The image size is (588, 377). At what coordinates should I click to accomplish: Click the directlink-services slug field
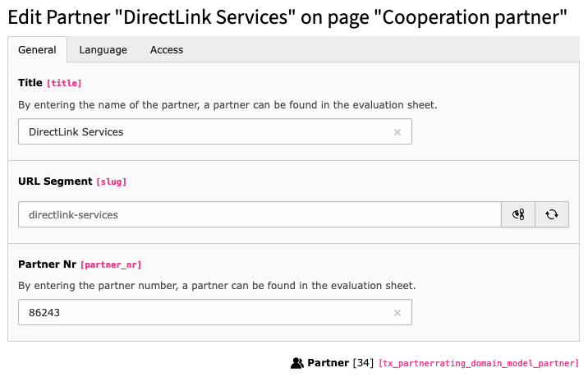point(260,214)
